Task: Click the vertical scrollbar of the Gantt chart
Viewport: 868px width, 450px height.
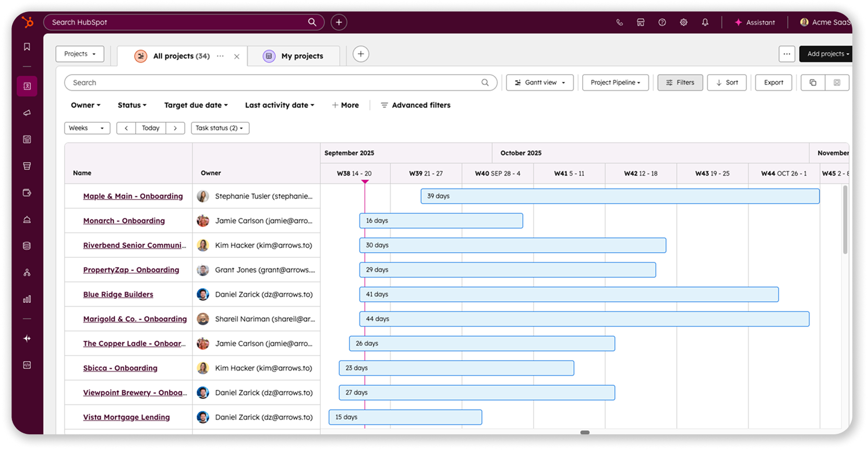Action: tap(845, 219)
